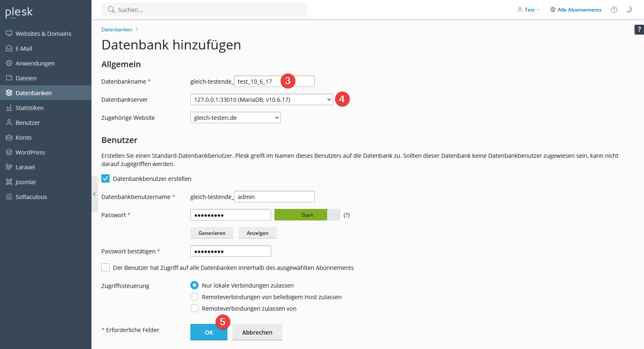Open the Datenbankserver dropdown
This screenshot has width=644, height=349.
(261, 100)
